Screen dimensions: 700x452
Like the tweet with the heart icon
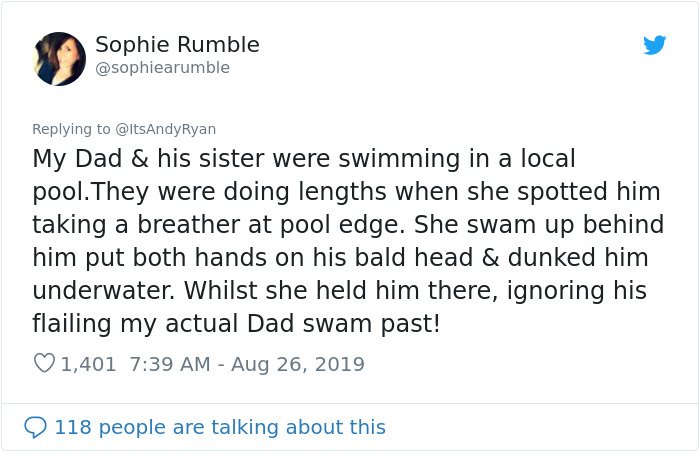pos(44,363)
